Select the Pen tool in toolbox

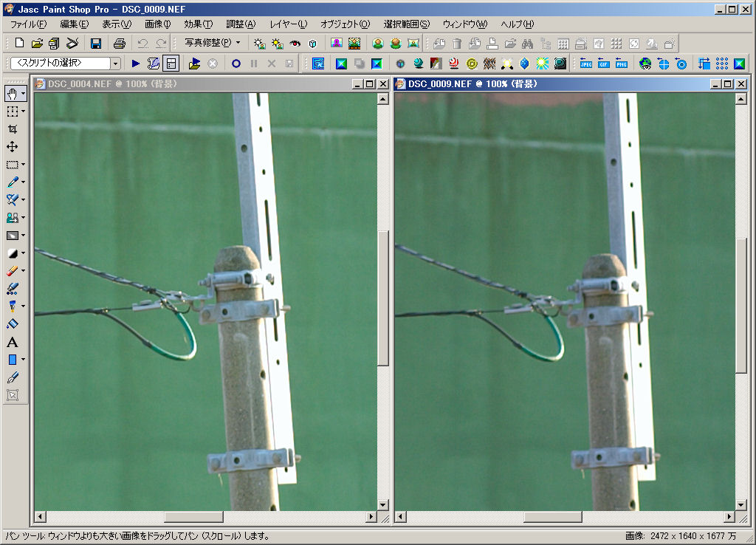pos(13,377)
